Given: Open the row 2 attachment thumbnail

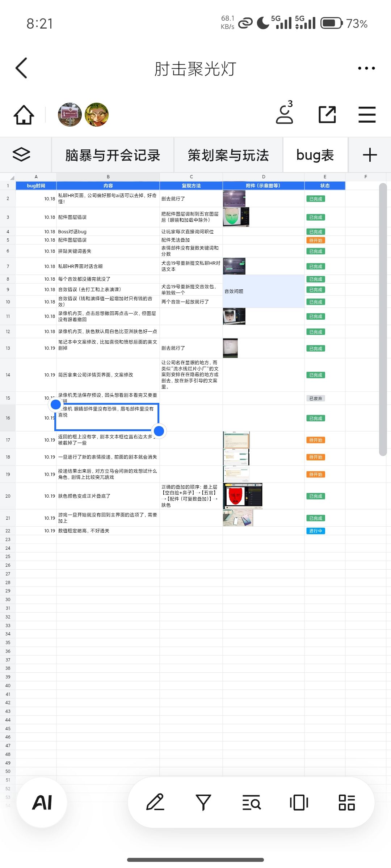Looking at the screenshot, I should point(234,199).
